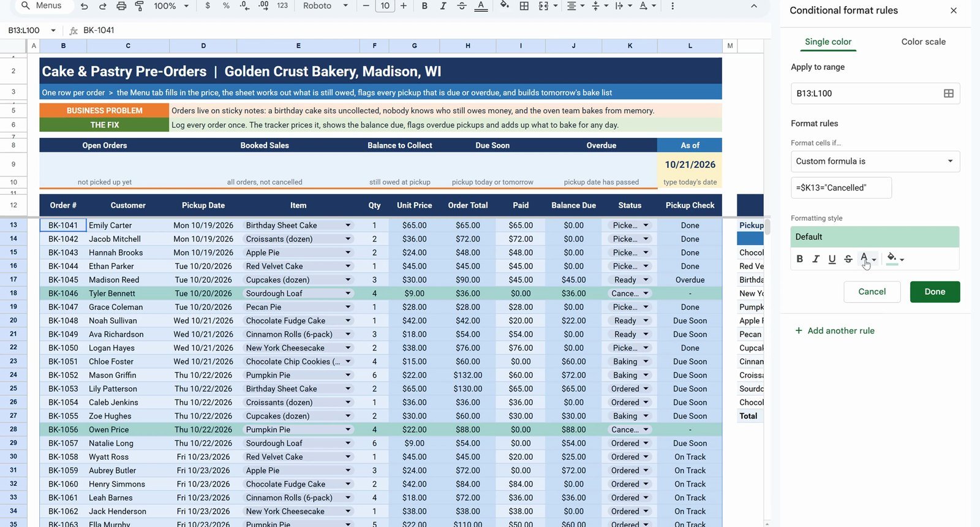
Task: Decrease decimal places
Action: 245,6
